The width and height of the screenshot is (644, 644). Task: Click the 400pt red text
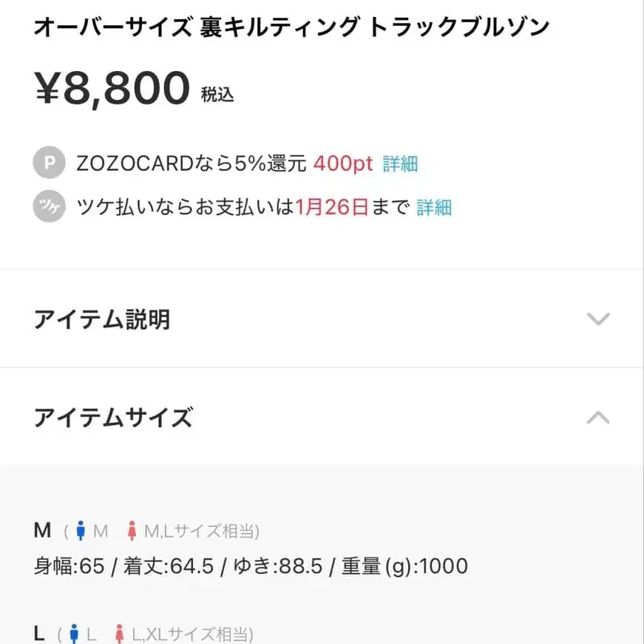click(x=342, y=163)
